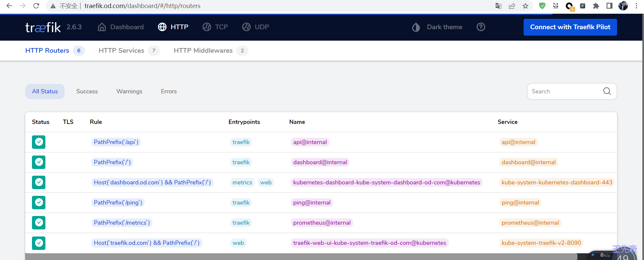Image resolution: width=644 pixels, height=260 pixels.
Task: Open the green shield extension icon
Action: point(542,6)
